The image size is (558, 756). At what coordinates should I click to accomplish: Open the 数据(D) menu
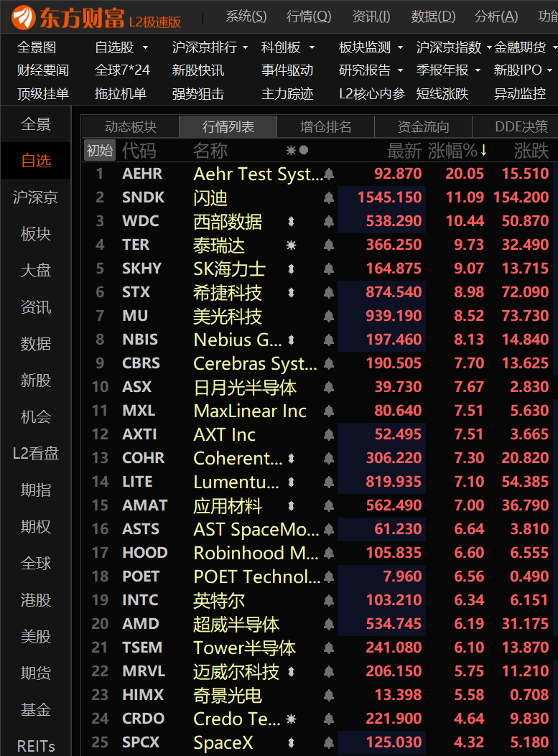433,17
